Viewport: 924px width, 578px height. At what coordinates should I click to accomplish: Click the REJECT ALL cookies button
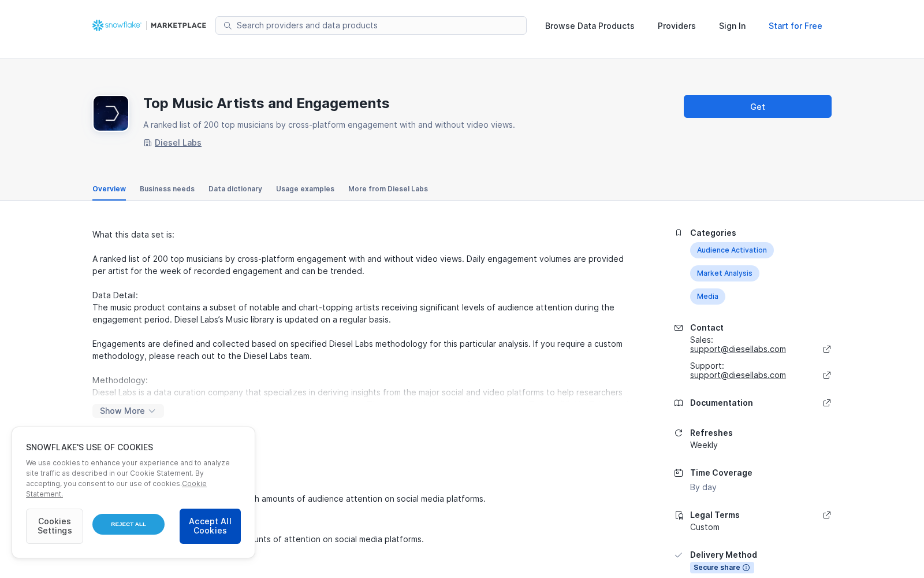tap(128, 524)
